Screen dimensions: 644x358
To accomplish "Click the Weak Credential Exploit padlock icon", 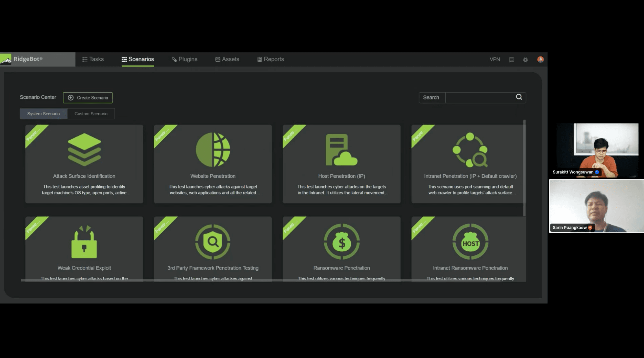I will [84, 242].
